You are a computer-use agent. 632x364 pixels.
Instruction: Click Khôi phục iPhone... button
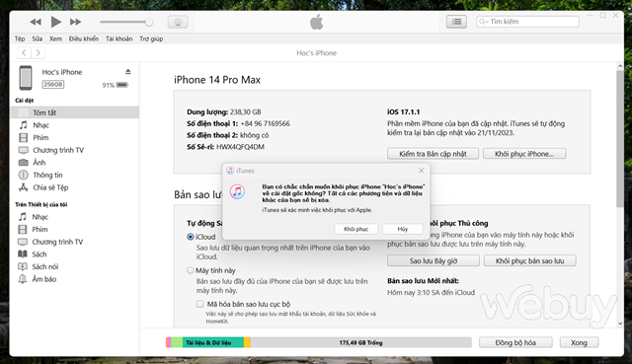pos(524,154)
